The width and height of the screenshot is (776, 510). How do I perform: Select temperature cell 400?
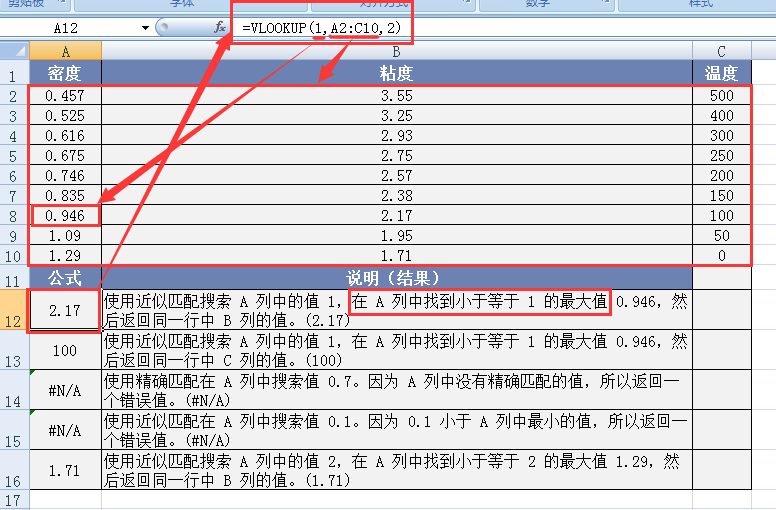(722, 115)
